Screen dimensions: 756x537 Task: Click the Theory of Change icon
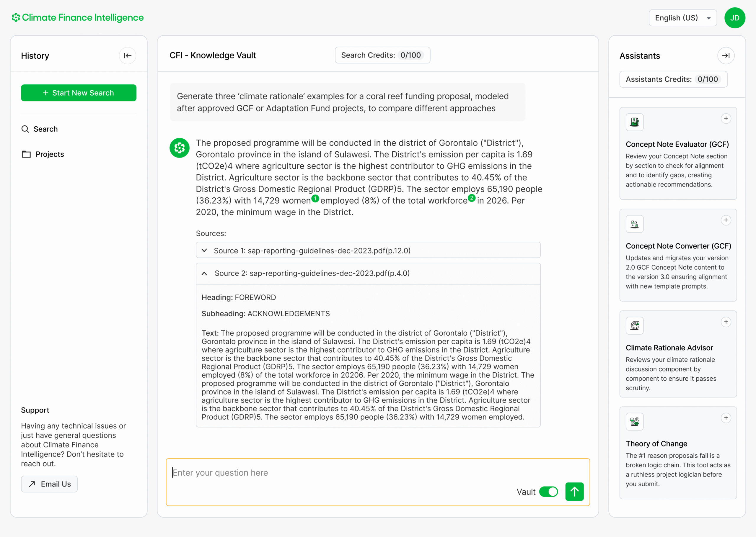(x=634, y=422)
